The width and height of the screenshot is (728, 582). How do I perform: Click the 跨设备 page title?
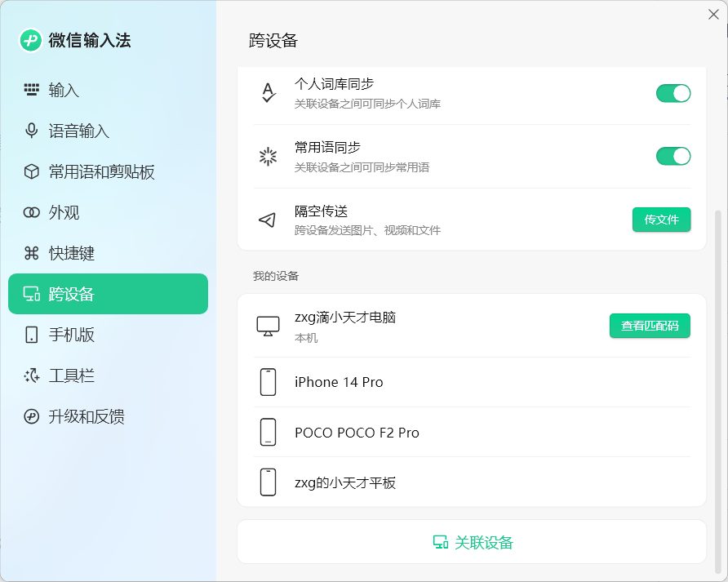(x=273, y=41)
